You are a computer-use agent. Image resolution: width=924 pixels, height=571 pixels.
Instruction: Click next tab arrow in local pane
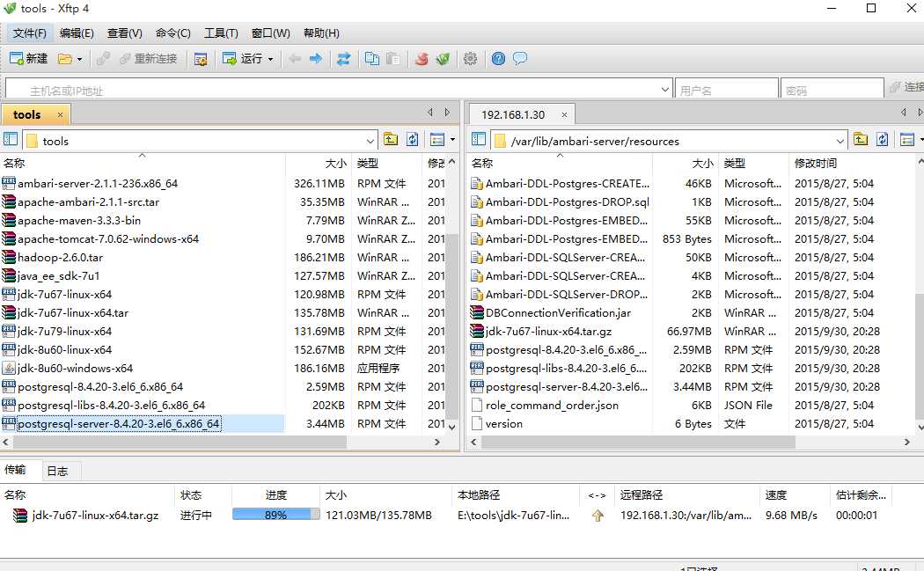[447, 112]
